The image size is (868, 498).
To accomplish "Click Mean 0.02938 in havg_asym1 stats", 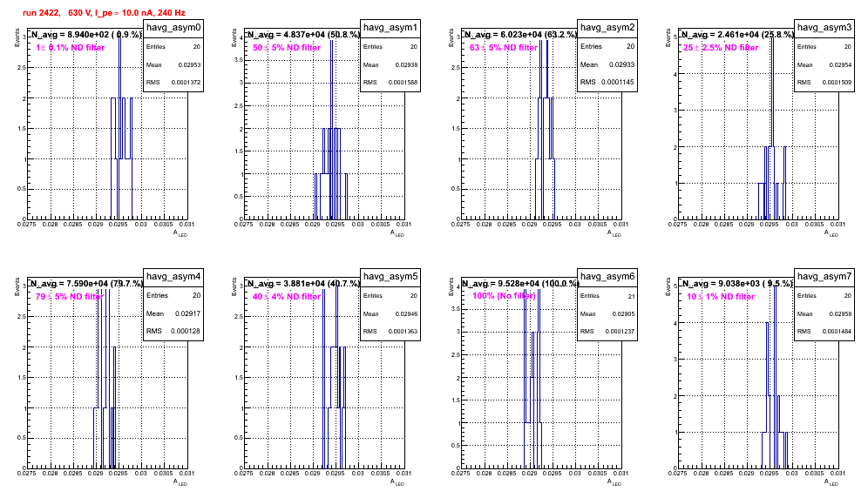I will tap(390, 64).
